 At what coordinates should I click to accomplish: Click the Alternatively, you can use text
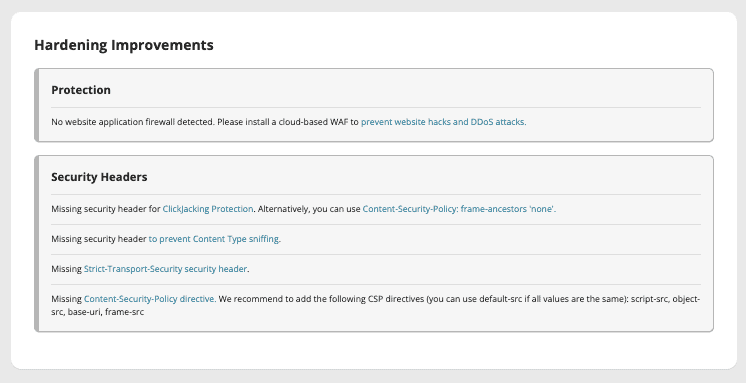click(x=309, y=209)
